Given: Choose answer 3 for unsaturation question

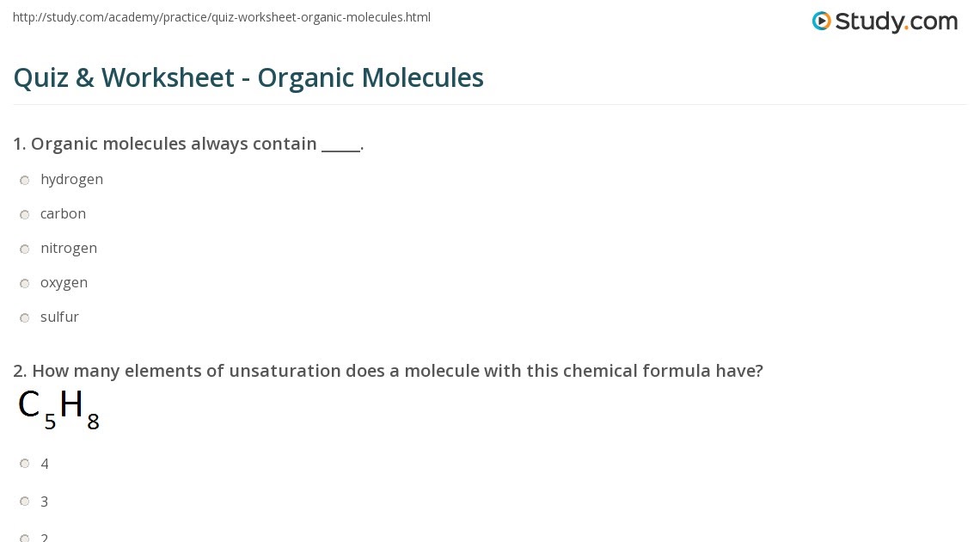Looking at the screenshot, I should [24, 501].
